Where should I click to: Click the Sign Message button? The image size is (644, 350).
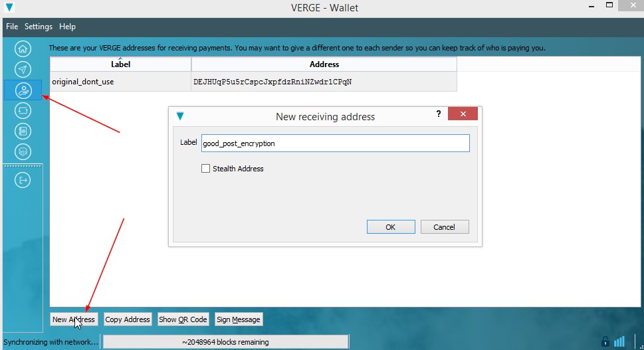pyautogui.click(x=238, y=319)
